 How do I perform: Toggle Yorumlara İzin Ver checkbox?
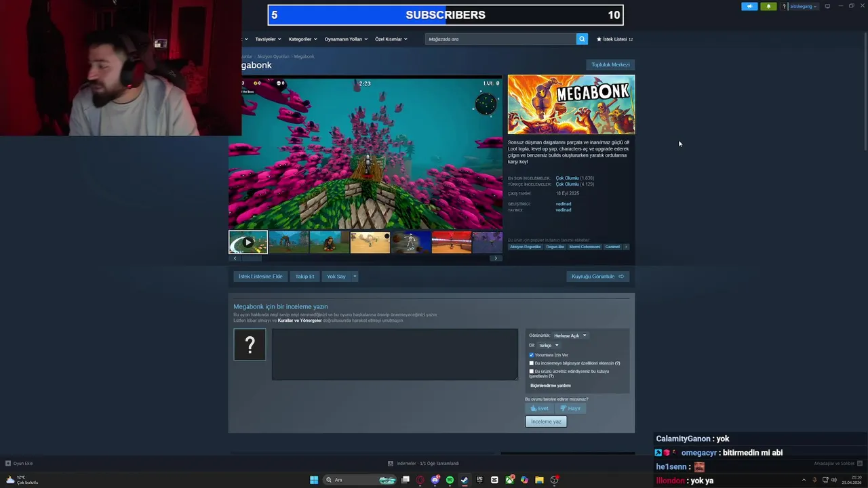(x=532, y=355)
